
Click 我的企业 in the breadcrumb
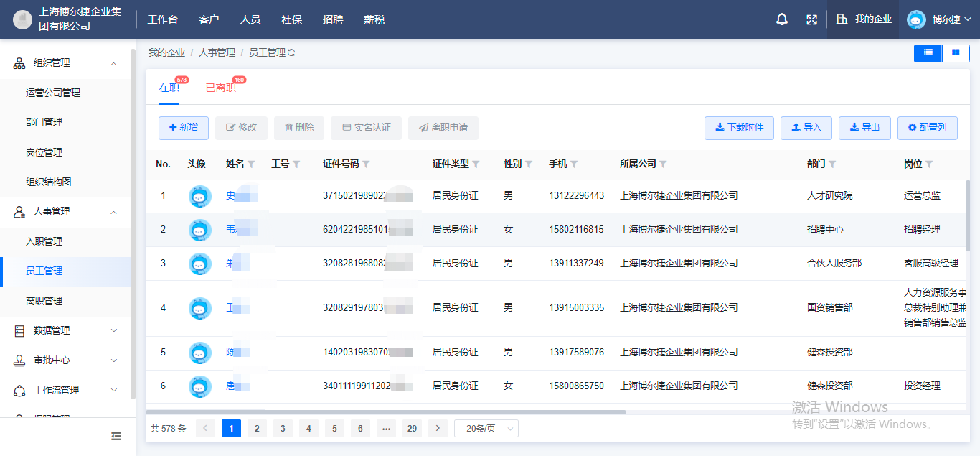tap(166, 52)
